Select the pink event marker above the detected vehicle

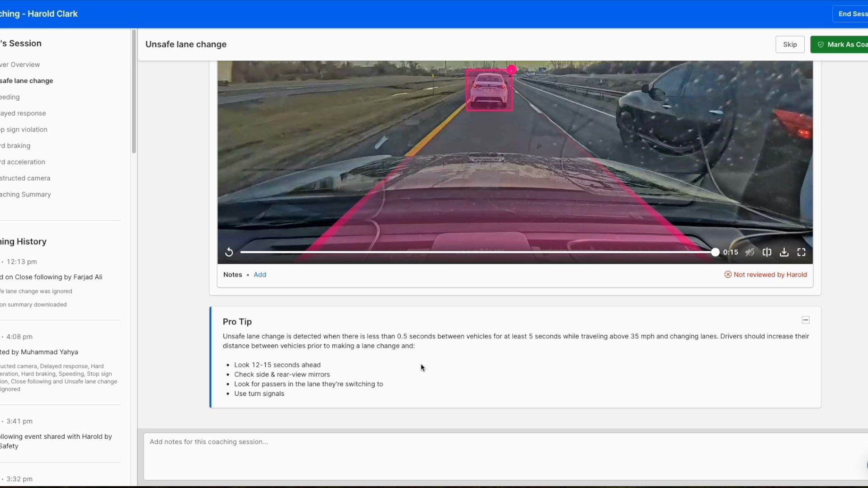[512, 69]
